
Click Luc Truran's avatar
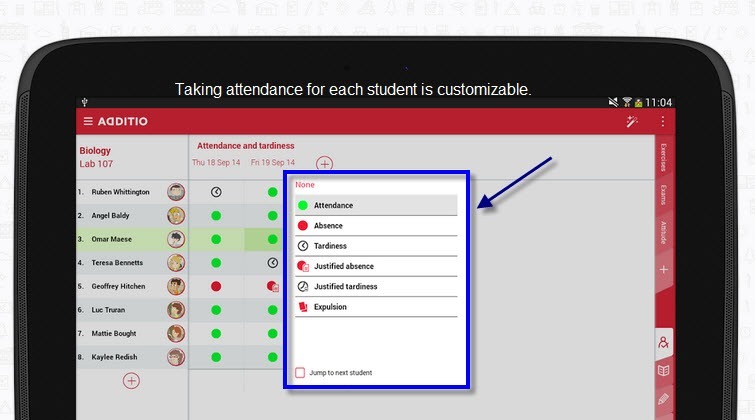tap(176, 310)
